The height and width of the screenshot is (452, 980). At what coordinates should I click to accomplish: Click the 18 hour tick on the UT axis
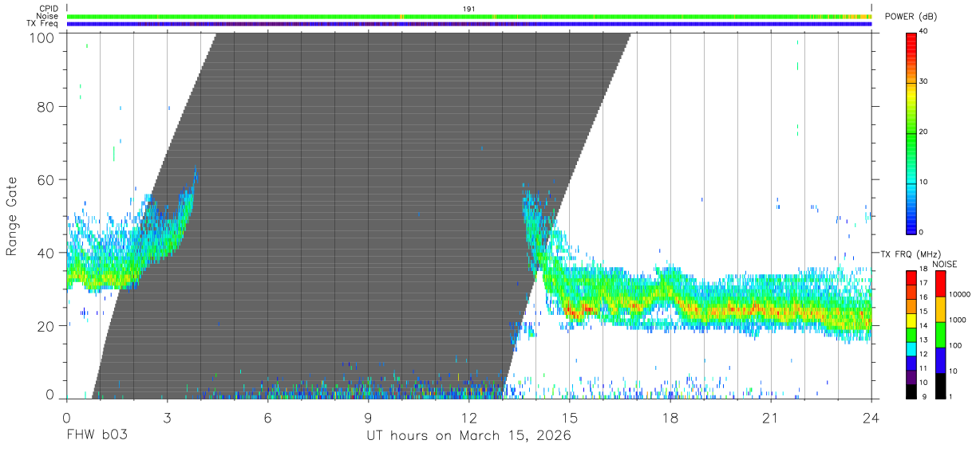pyautogui.click(x=670, y=418)
